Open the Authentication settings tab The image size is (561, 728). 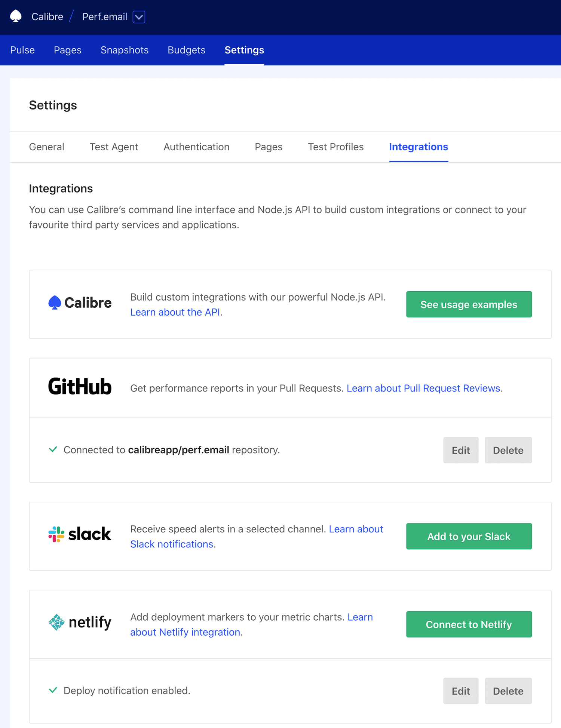tap(196, 147)
